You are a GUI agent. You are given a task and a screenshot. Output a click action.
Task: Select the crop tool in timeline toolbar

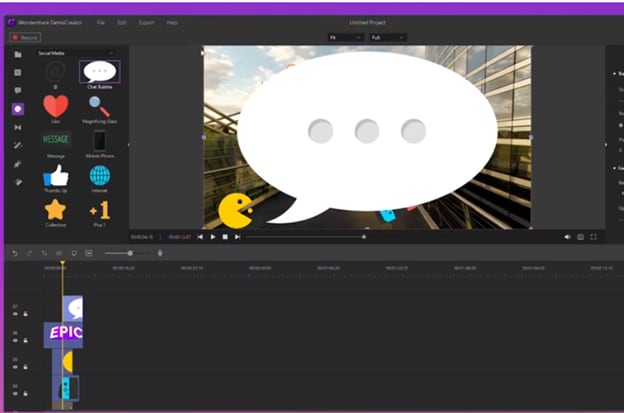pos(44,253)
